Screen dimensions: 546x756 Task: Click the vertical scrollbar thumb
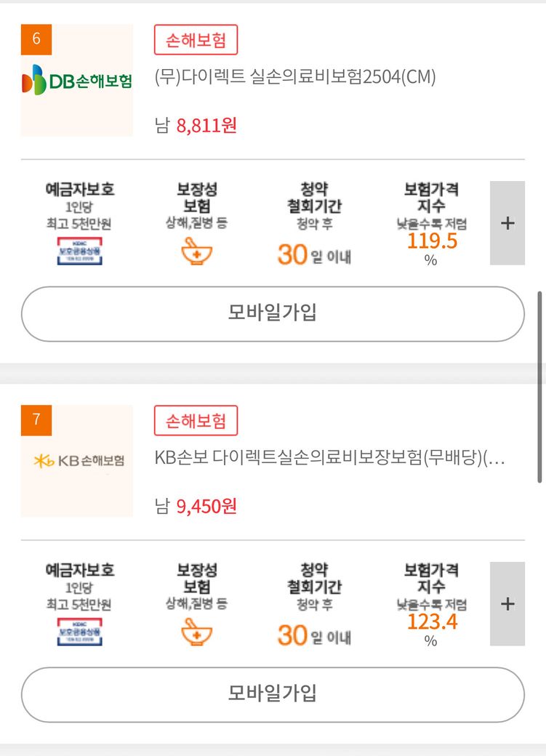(x=539, y=387)
